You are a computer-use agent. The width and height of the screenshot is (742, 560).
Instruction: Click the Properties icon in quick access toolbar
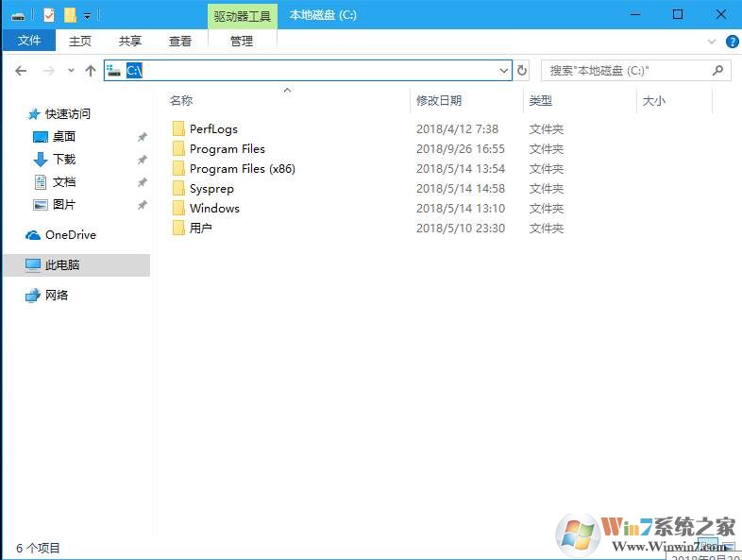[49, 15]
